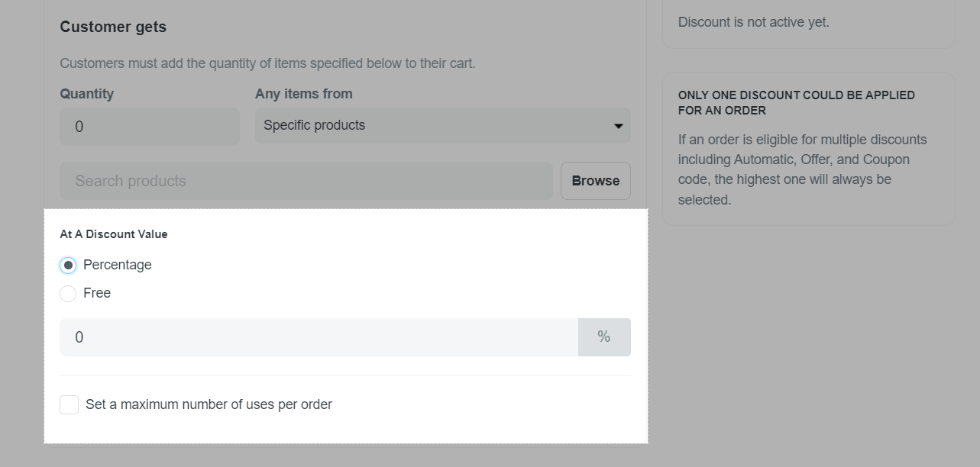Click the 'Discount is not active yet.' text
The height and width of the screenshot is (467, 980).
754,22
